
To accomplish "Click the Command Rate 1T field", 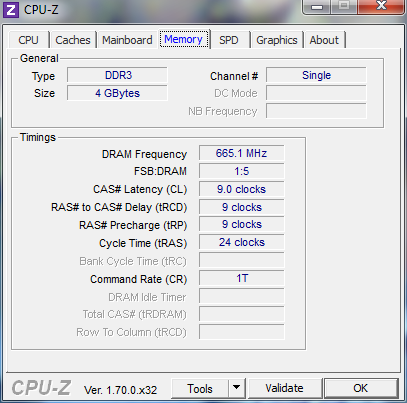I will point(241,278).
